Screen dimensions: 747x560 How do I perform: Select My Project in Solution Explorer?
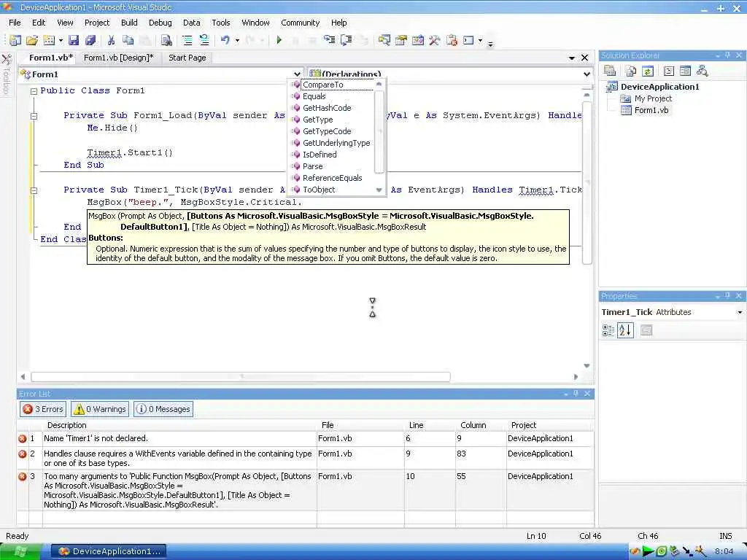[x=653, y=98]
